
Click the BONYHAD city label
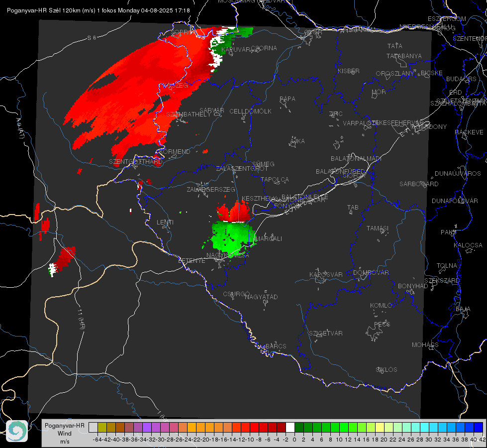coord(413,286)
